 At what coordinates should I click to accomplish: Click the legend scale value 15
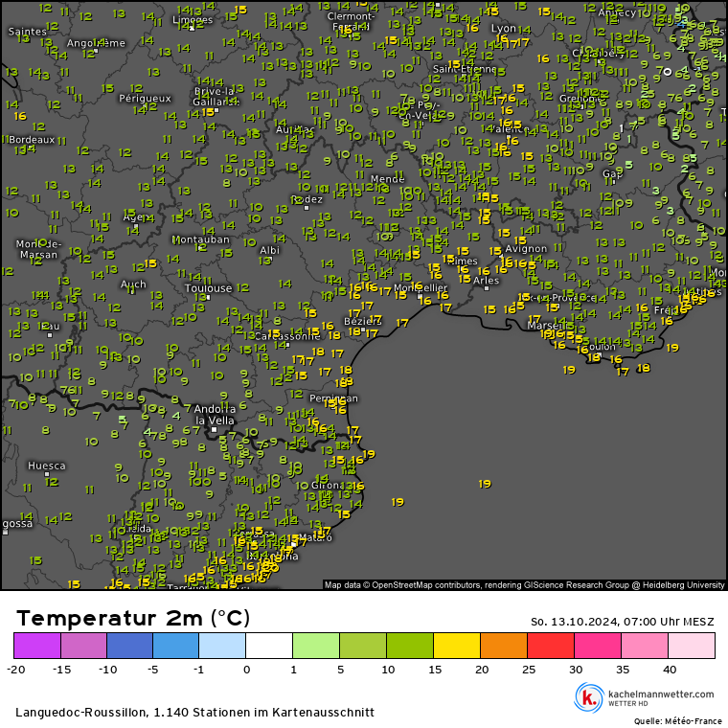click(x=435, y=670)
